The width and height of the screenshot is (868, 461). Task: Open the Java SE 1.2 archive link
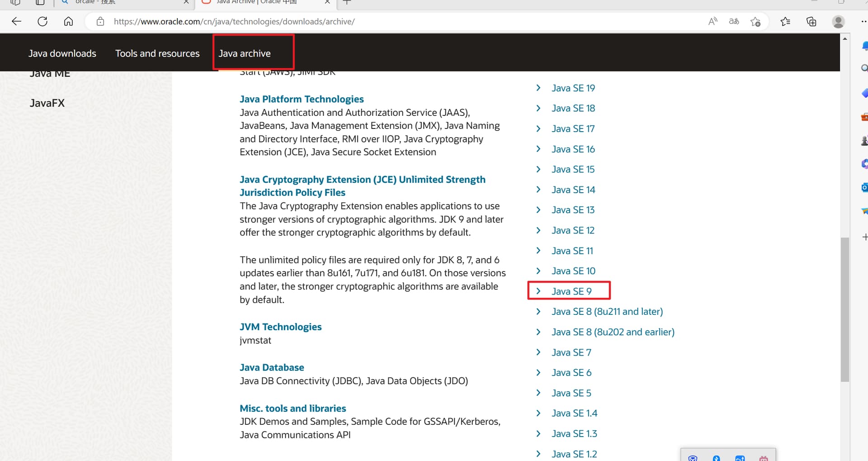pyautogui.click(x=574, y=454)
